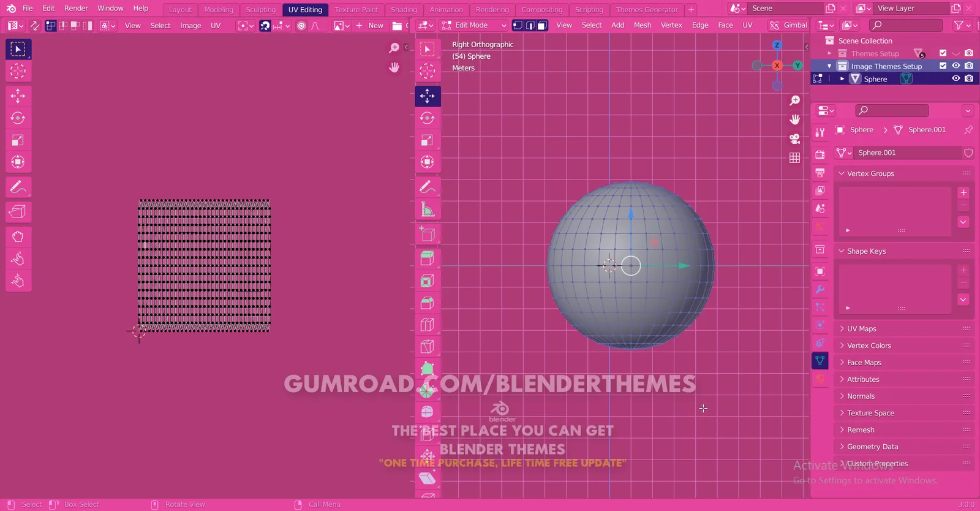Select the UV editor Select Box tool
This screenshot has width=980, height=511.
coord(18,49)
